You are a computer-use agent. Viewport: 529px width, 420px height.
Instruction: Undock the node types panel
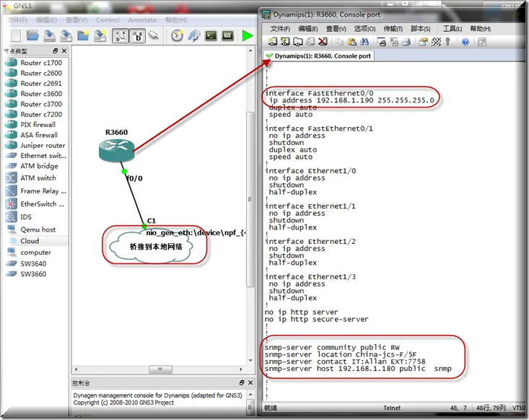point(56,51)
